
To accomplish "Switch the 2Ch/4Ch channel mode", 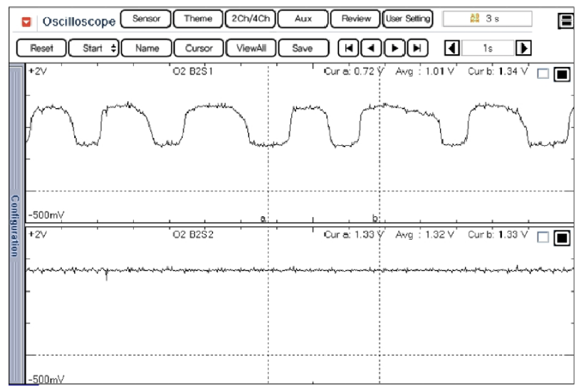I will [x=249, y=19].
